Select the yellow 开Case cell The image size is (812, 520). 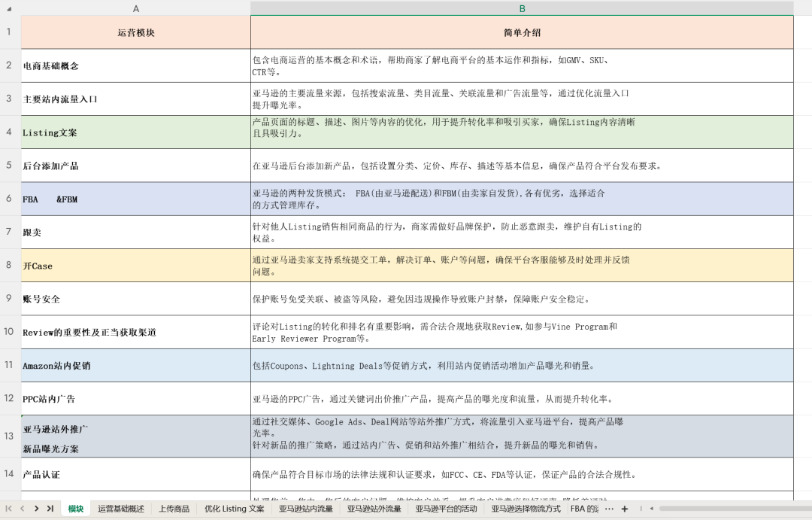point(135,266)
